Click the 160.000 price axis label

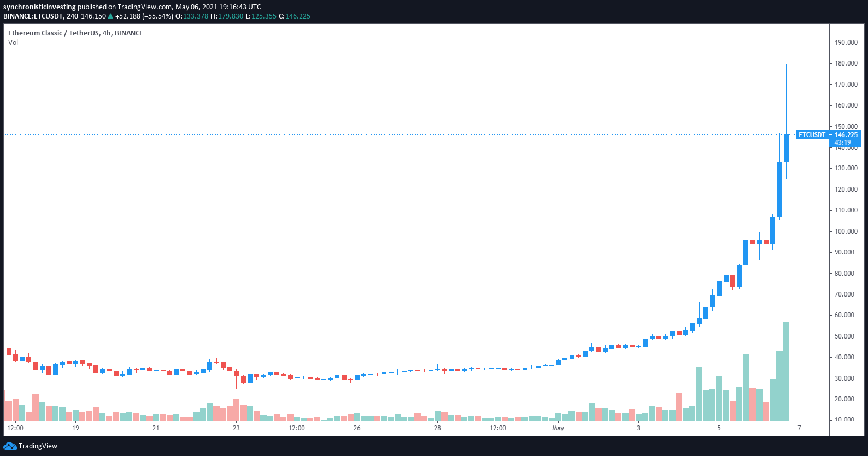point(846,105)
